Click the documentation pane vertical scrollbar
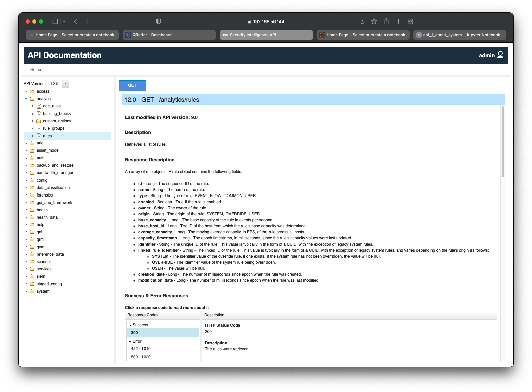The image size is (532, 392). point(503,142)
